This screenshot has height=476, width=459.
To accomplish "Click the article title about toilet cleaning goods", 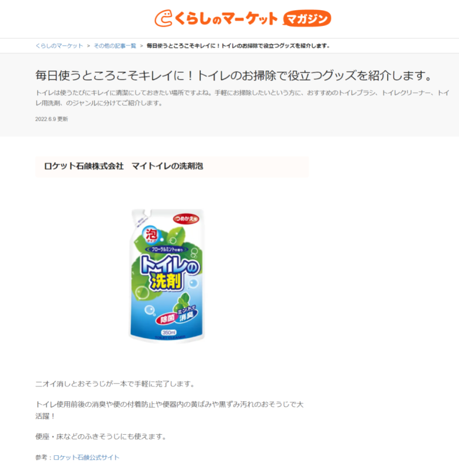I will [x=234, y=75].
